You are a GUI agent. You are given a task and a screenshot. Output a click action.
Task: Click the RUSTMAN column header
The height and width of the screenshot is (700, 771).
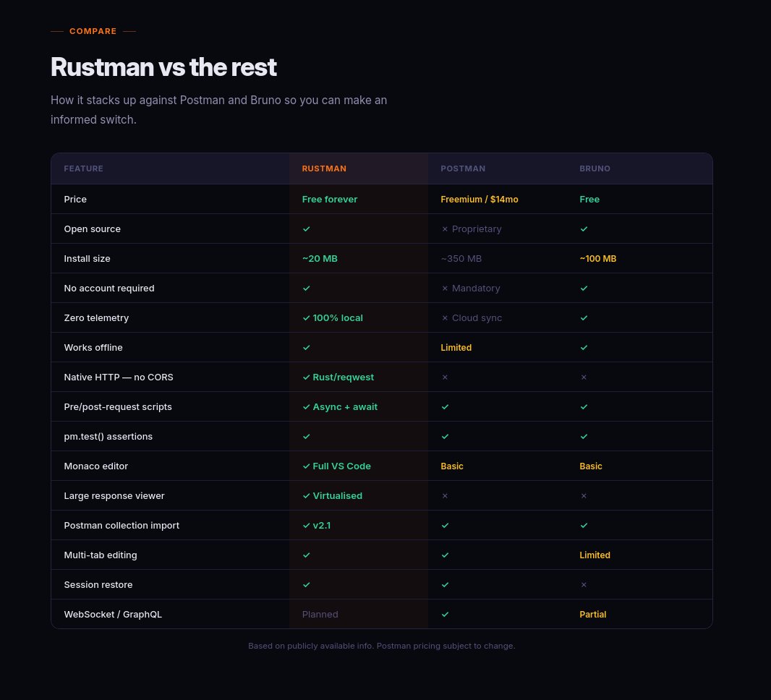tap(324, 168)
